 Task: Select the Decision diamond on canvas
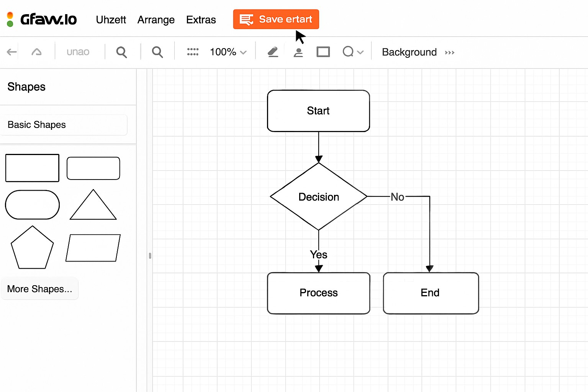(318, 197)
